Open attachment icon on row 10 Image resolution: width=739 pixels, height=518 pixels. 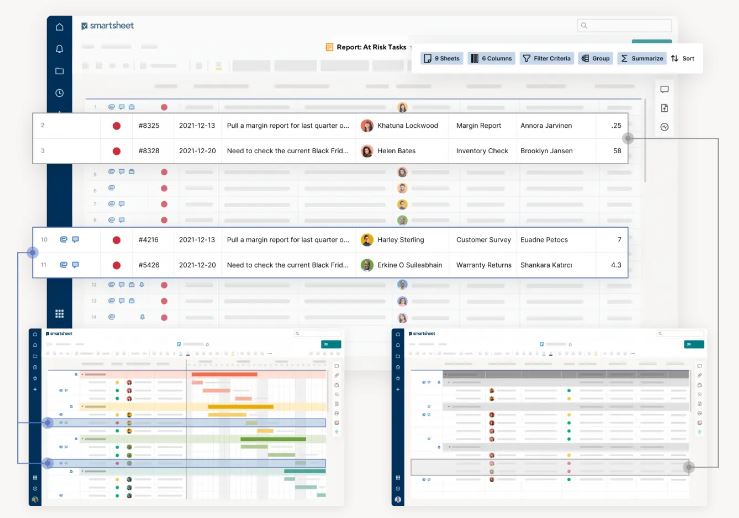point(64,239)
